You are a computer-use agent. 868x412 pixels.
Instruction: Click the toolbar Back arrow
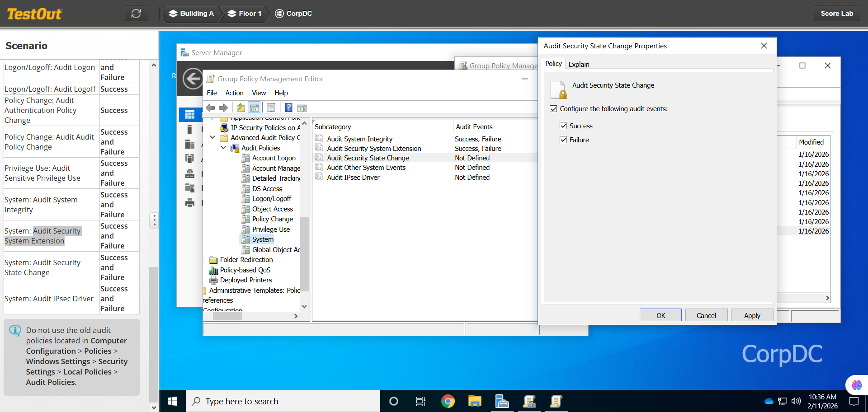coord(210,108)
